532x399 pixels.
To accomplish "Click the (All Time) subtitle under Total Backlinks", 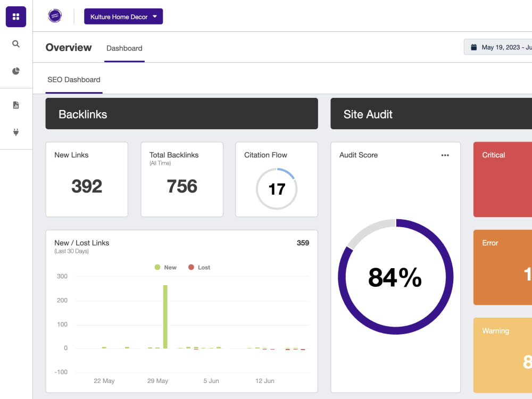I will (160, 163).
